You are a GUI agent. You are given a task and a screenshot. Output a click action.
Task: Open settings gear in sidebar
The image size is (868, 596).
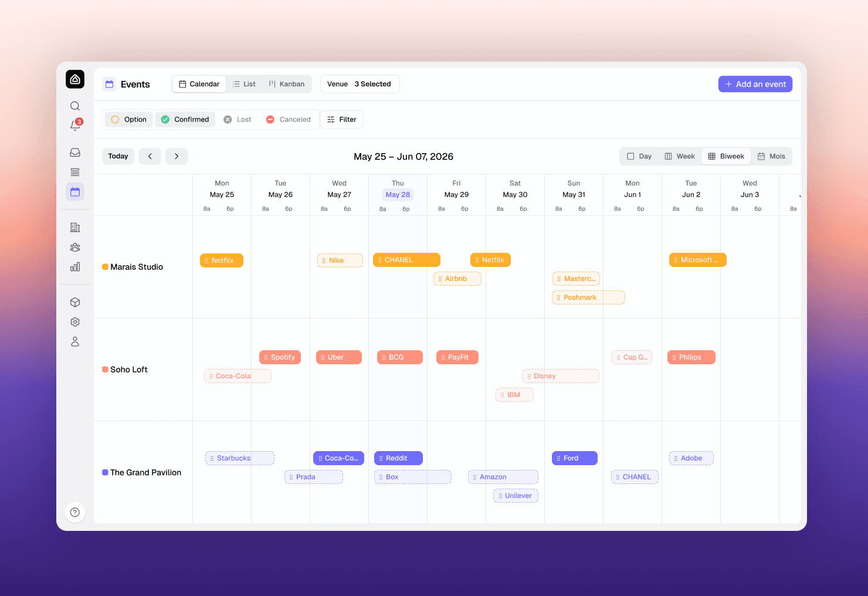75,322
